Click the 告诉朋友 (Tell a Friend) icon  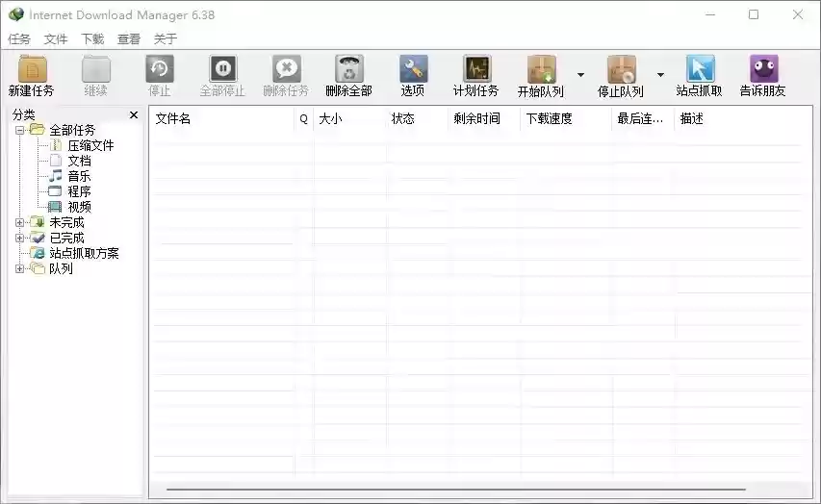pyautogui.click(x=763, y=70)
